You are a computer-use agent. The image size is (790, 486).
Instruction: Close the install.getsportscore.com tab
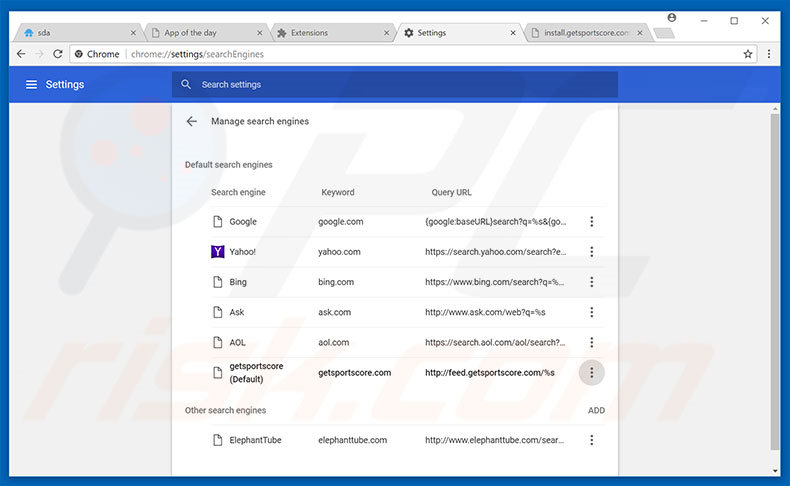(639, 33)
